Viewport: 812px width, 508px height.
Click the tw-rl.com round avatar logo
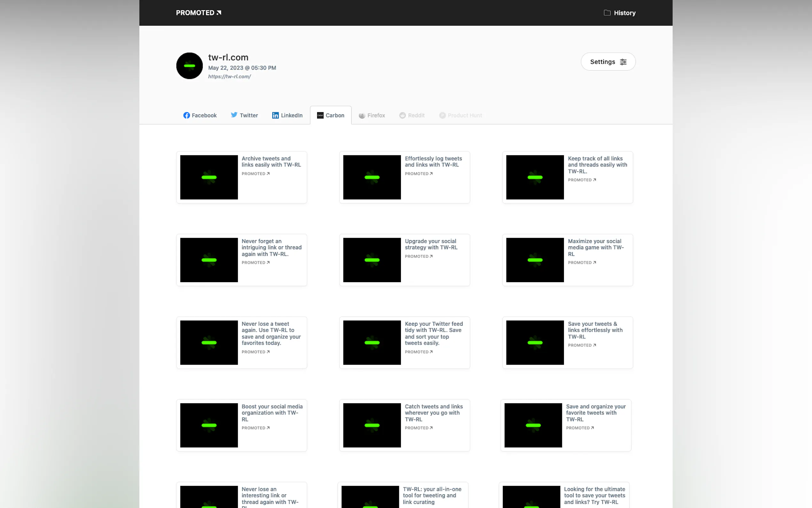pyautogui.click(x=189, y=66)
